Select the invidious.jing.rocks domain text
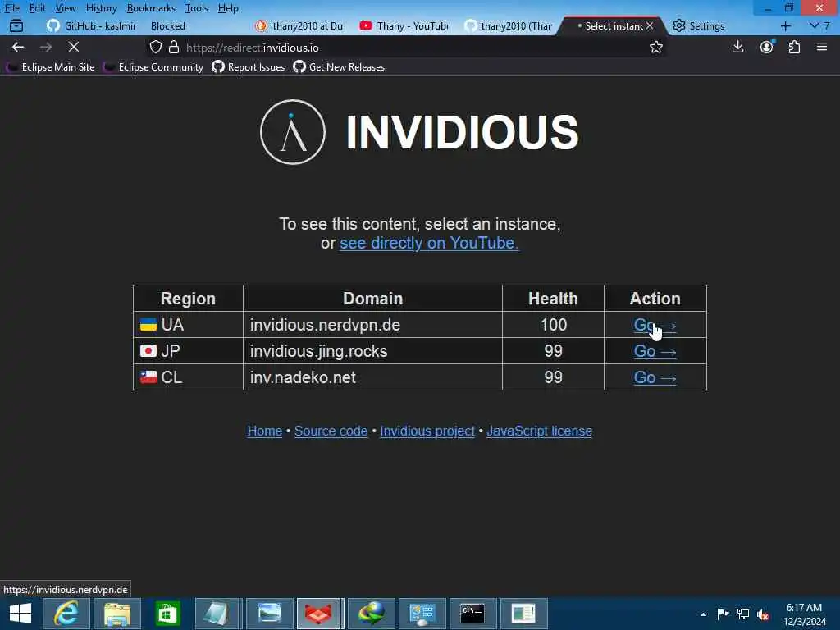 (x=318, y=351)
